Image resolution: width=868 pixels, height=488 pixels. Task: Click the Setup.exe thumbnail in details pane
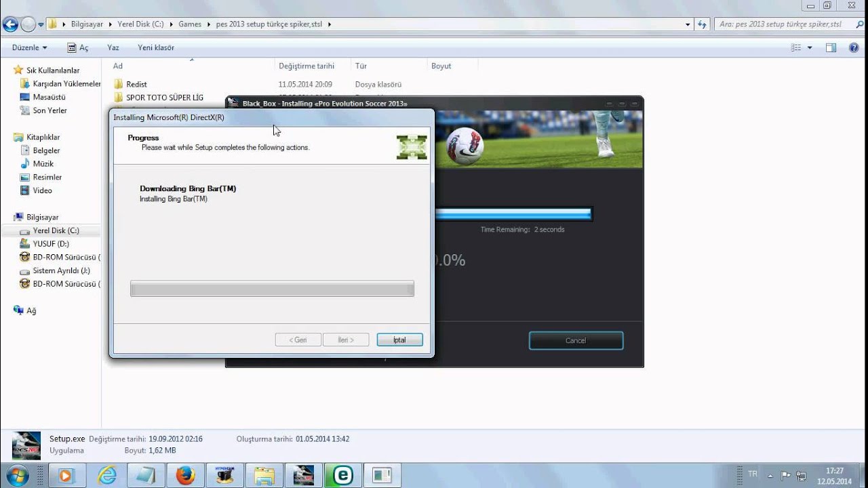point(26,445)
